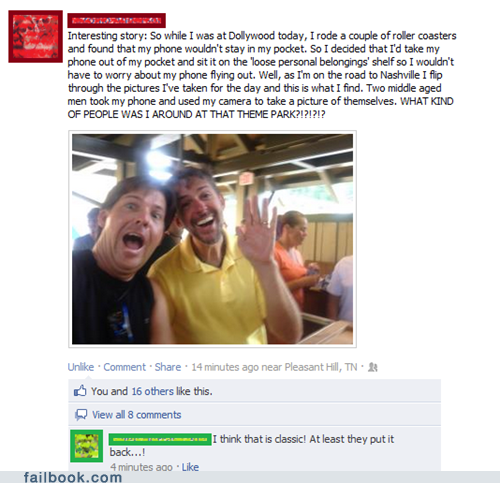
Task: Click the speech bubble comments icon
Action: tap(81, 415)
